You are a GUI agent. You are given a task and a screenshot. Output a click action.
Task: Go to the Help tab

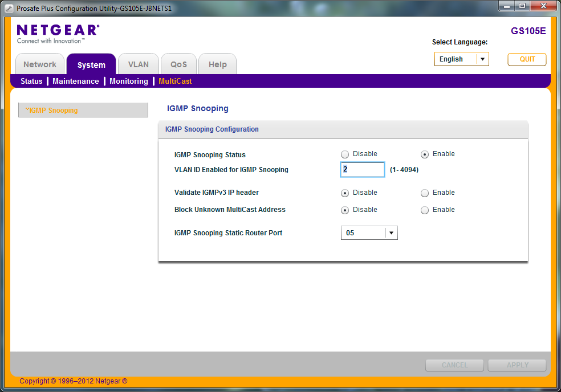[218, 64]
